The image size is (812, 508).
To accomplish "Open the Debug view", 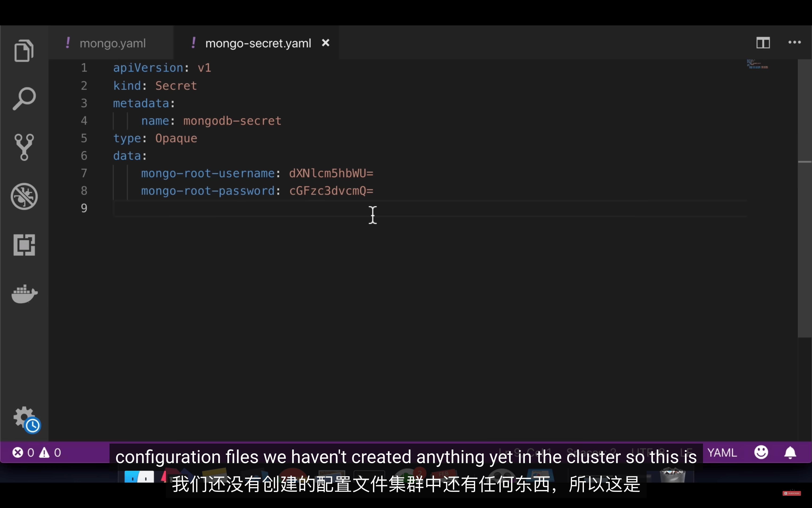I will point(24,196).
